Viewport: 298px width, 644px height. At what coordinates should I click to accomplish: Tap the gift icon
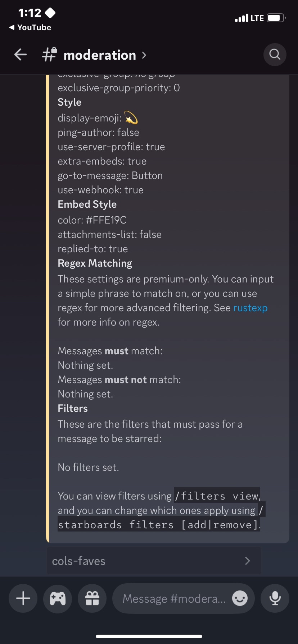[92, 598]
